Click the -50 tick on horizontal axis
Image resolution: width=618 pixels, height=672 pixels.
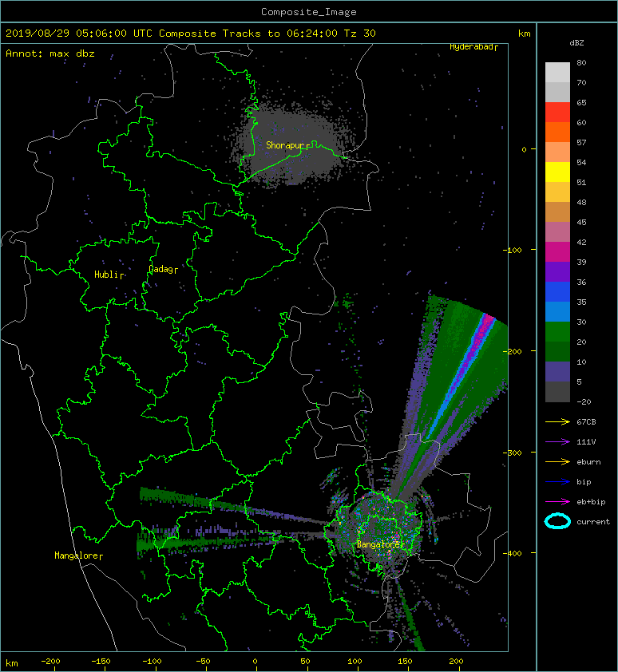click(x=203, y=662)
